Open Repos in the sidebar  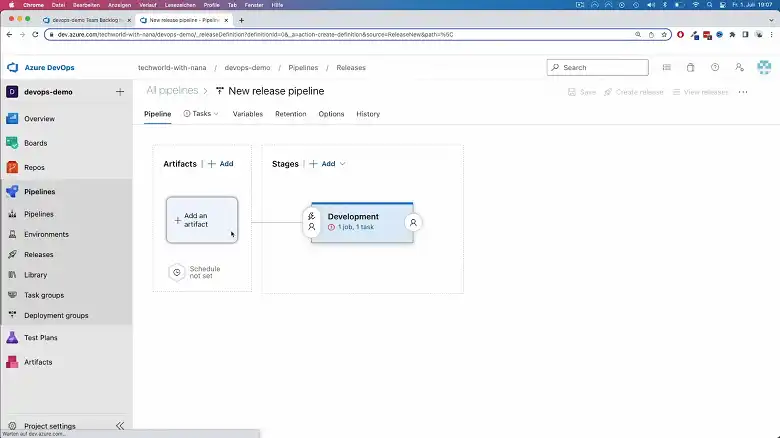(34, 168)
